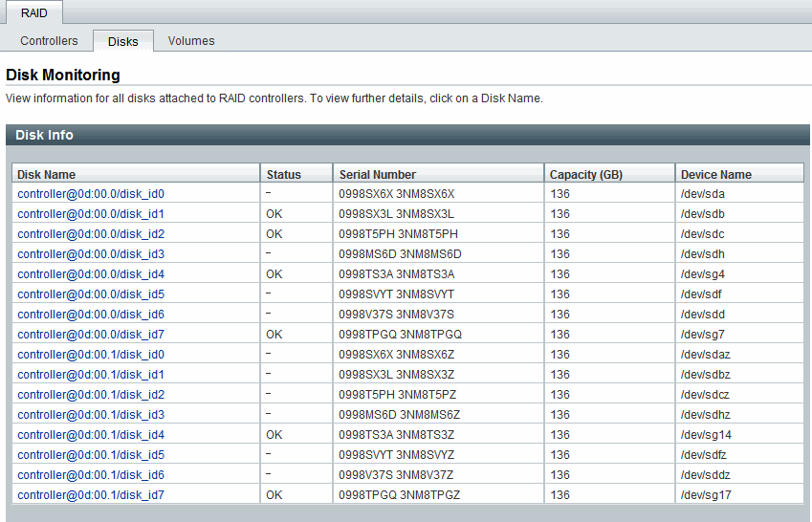
Task: Go to the Volumes tab
Action: (x=191, y=41)
